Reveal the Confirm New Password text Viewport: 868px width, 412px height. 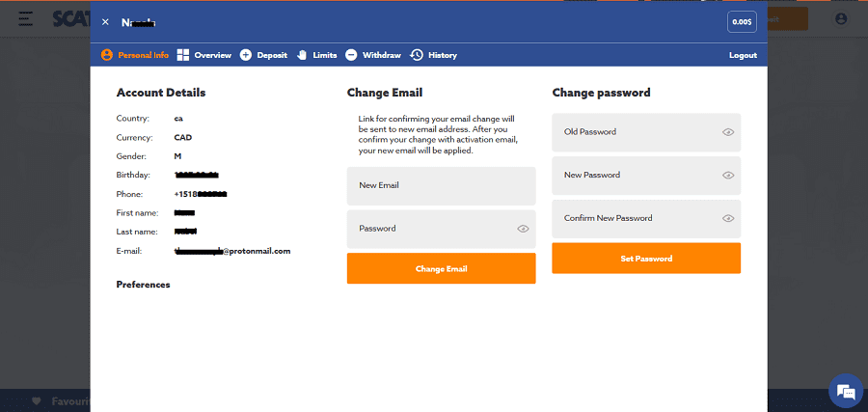click(x=728, y=218)
